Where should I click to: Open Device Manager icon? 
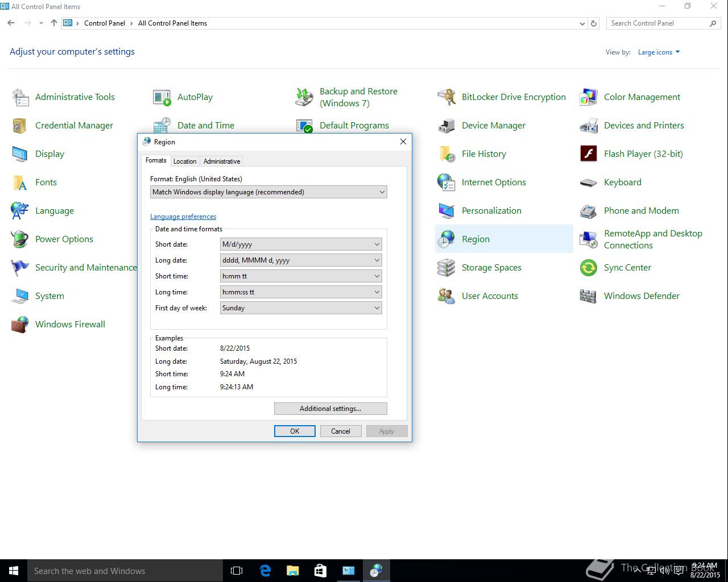tap(446, 126)
